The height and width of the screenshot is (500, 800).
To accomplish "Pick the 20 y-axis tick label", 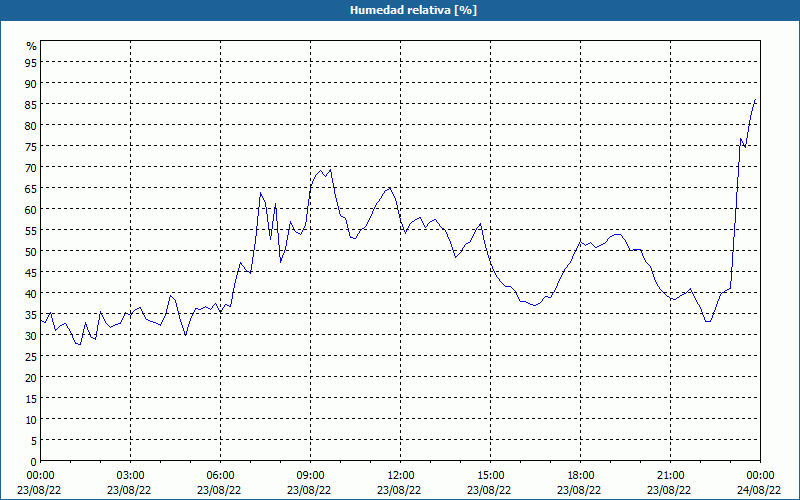I will coord(31,378).
